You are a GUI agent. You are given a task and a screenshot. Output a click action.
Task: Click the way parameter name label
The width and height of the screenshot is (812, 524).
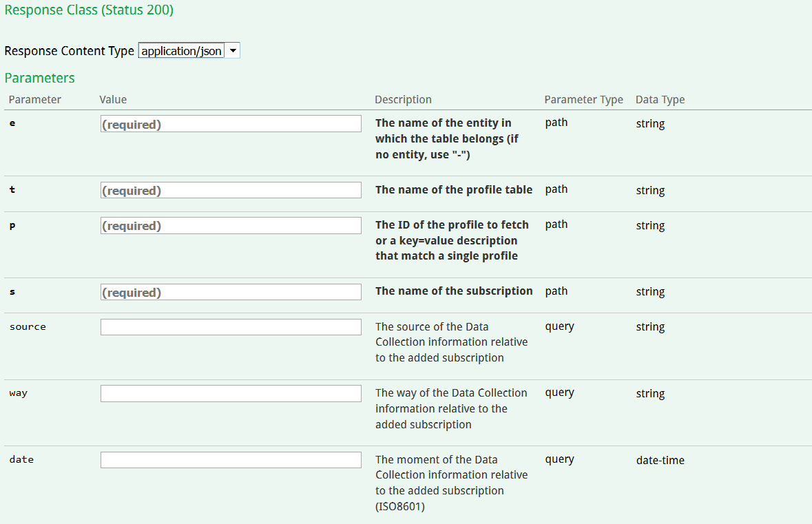[19, 393]
